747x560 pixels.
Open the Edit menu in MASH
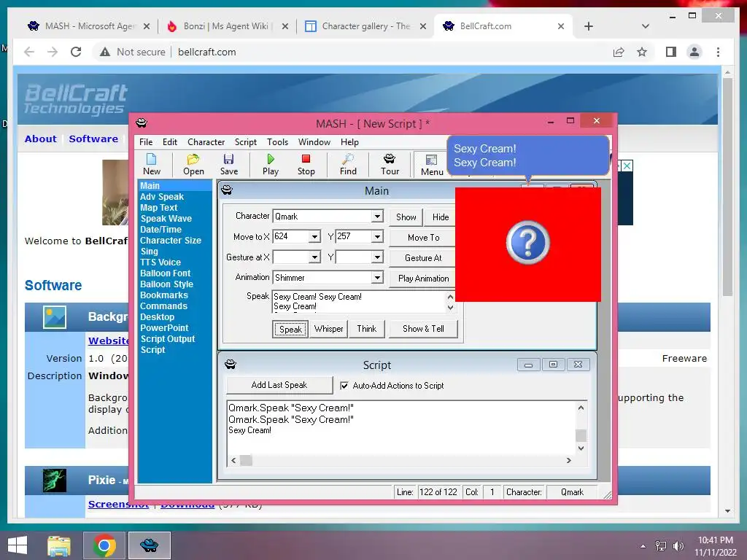click(x=169, y=142)
